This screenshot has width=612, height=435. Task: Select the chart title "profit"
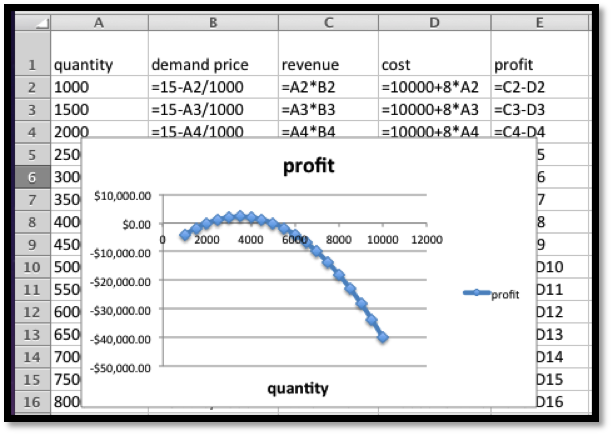pos(302,165)
